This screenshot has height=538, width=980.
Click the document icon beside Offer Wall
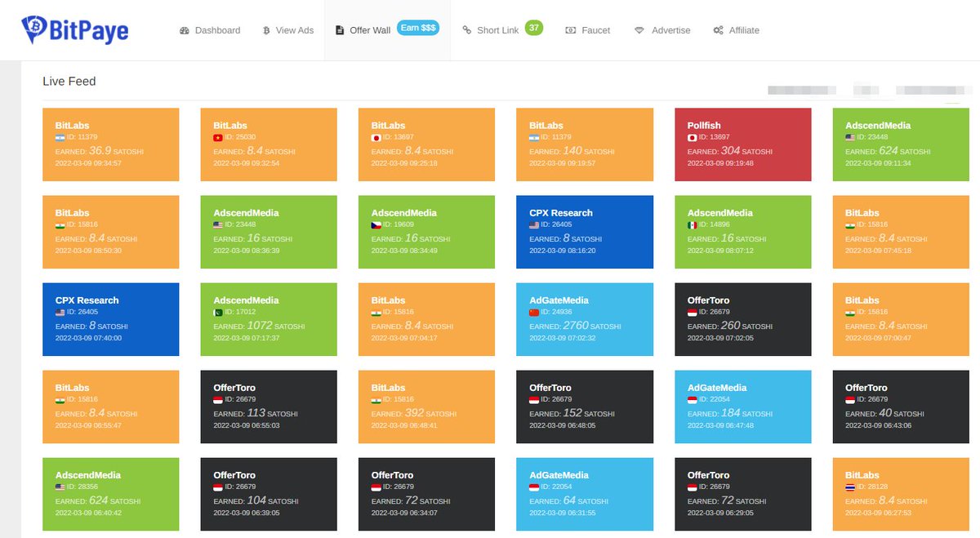click(340, 30)
